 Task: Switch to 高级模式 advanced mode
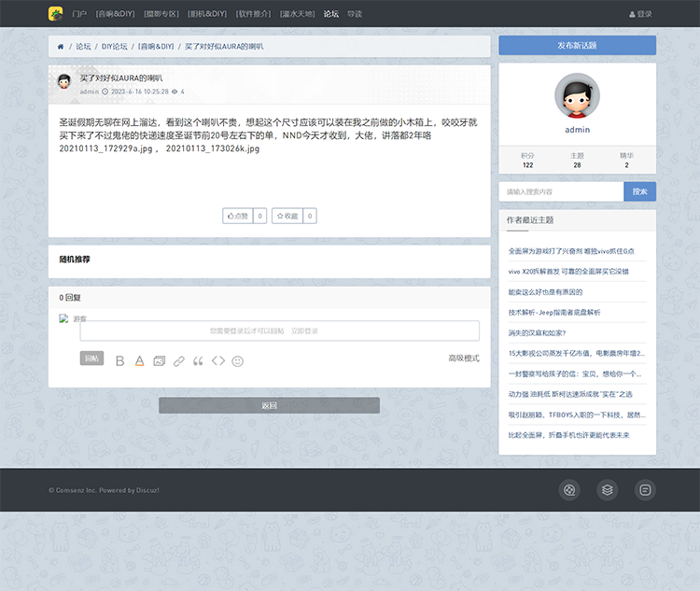pyautogui.click(x=464, y=359)
